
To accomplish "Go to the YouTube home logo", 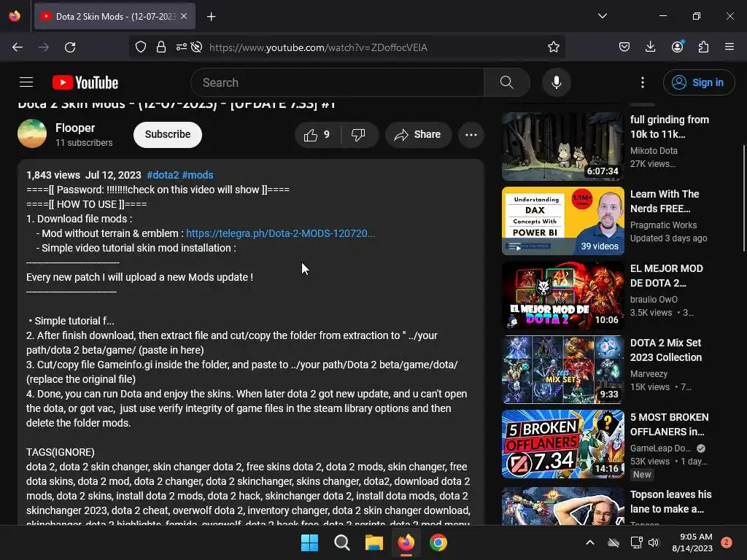I will 85,82.
